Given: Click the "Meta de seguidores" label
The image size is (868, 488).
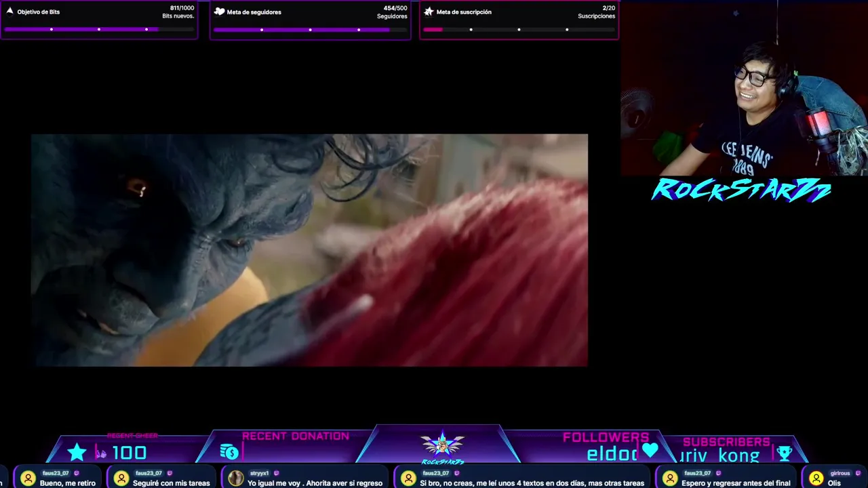Looking at the screenshot, I should coord(254,12).
